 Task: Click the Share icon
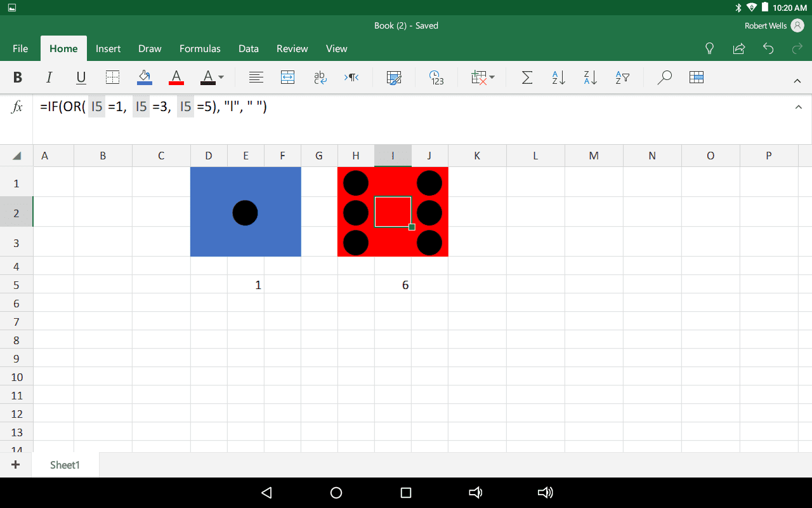739,48
